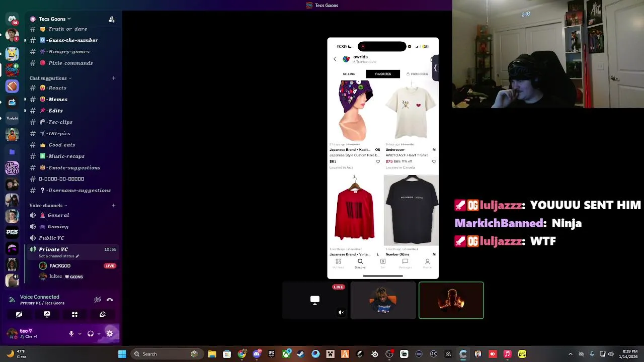Viewport: 644px width, 362px height.
Task: Join the Public VC voice channel
Action: [73, 238]
